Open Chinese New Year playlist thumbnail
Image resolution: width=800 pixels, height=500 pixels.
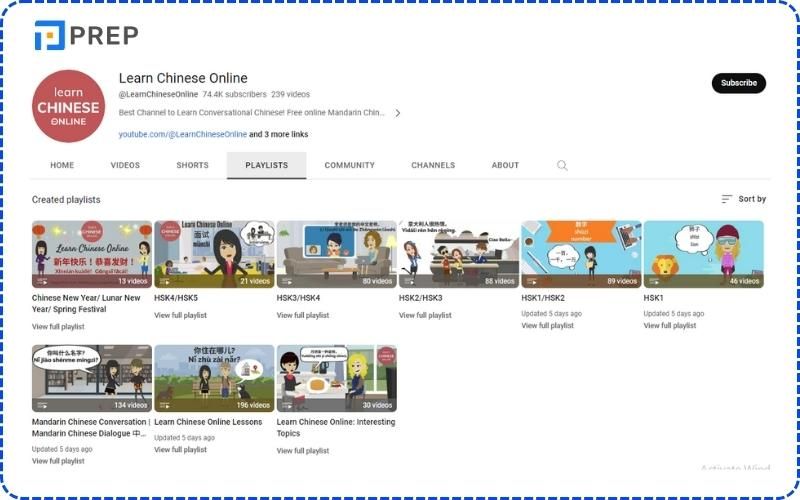click(92, 254)
